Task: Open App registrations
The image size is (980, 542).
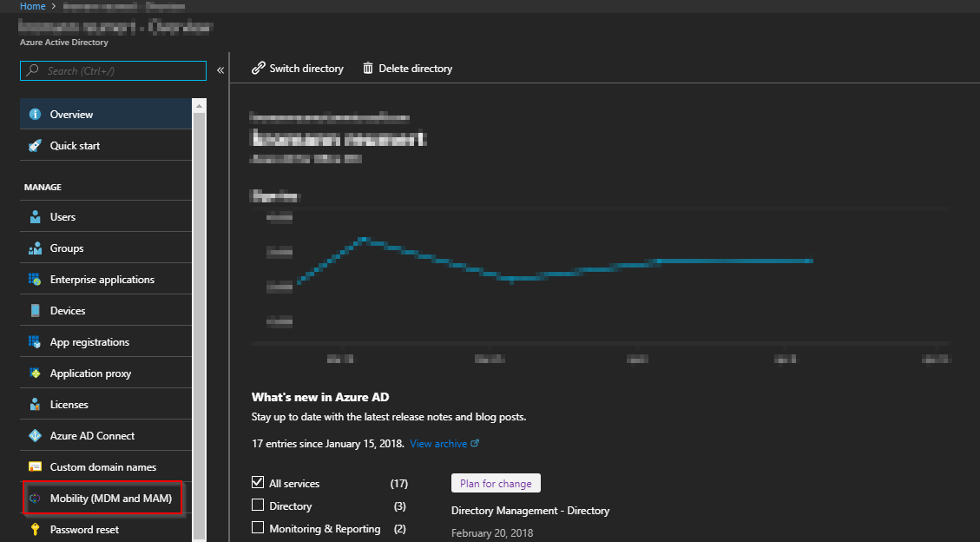Action: point(106,342)
